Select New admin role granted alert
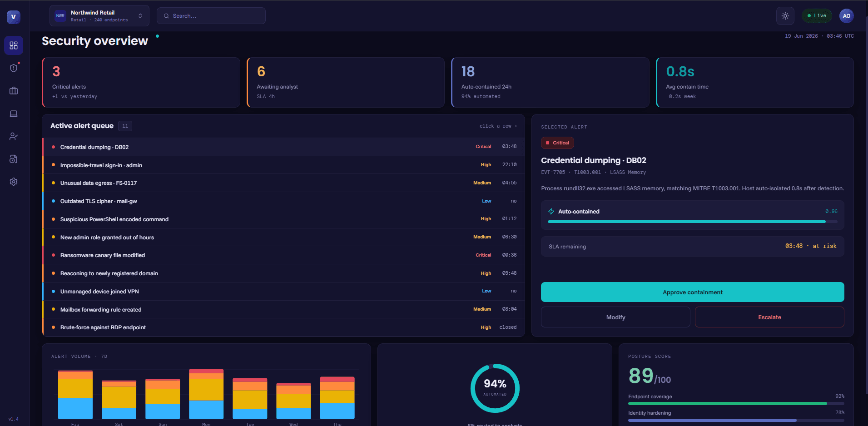This screenshot has width=868, height=426. tap(283, 237)
